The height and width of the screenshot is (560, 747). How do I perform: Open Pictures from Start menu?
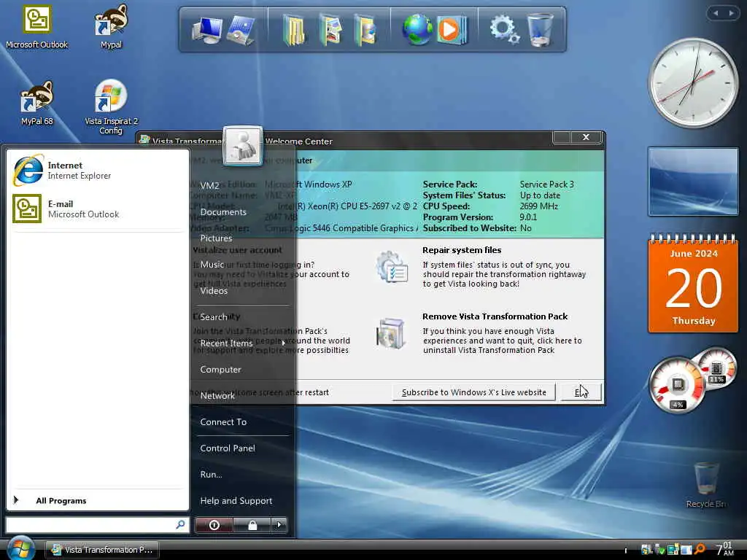[x=216, y=238]
